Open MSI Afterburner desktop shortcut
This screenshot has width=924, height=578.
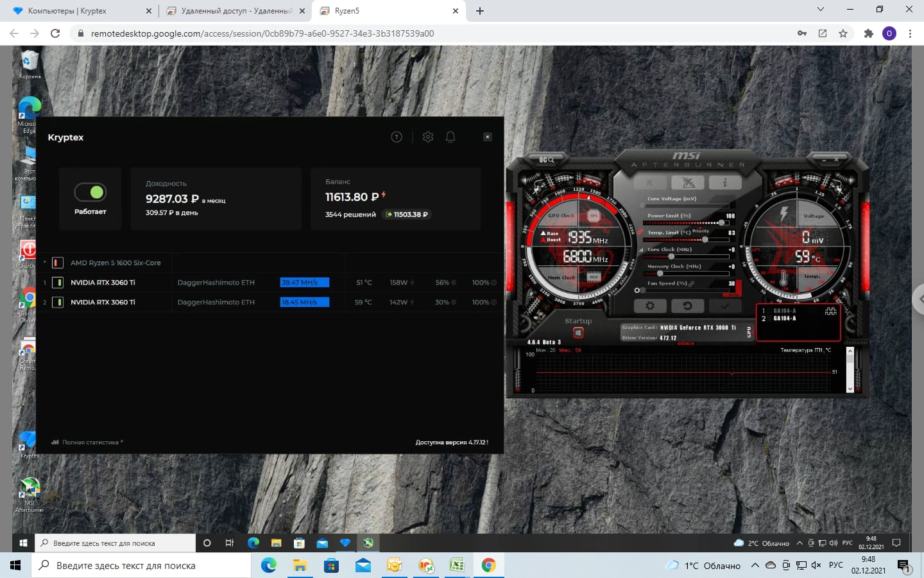30,495
